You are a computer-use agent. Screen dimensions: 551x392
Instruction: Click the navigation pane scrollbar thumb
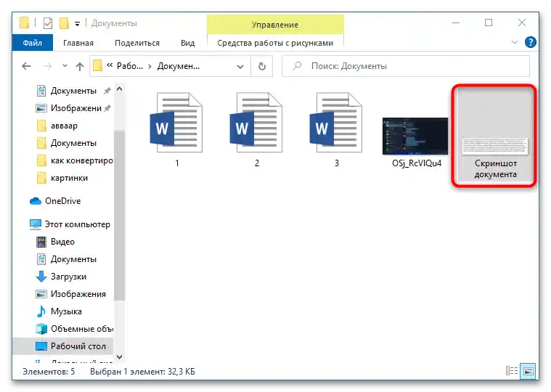[120, 216]
